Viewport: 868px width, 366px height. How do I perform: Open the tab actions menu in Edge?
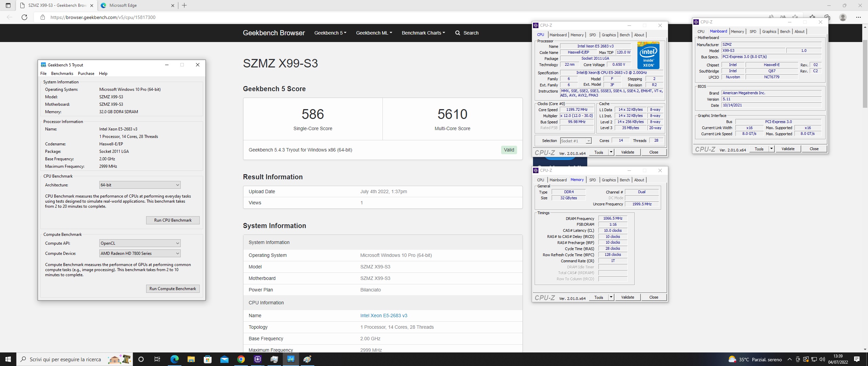pyautogui.click(x=8, y=5)
